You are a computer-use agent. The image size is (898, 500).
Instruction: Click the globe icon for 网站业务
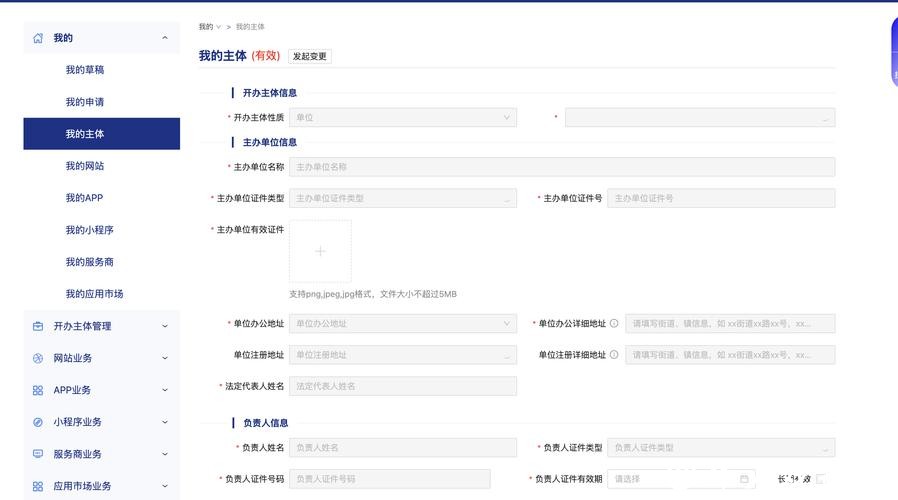(x=38, y=358)
